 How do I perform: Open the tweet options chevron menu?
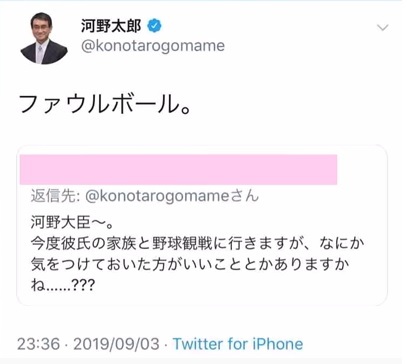382,27
